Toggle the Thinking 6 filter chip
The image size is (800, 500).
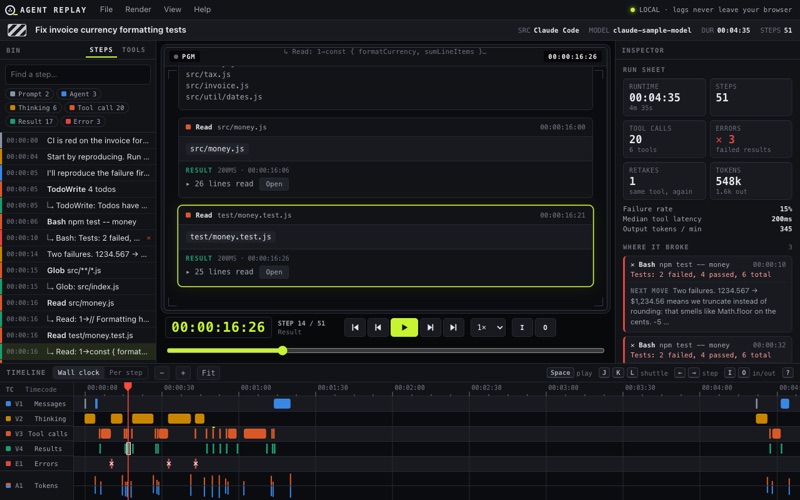point(33,108)
